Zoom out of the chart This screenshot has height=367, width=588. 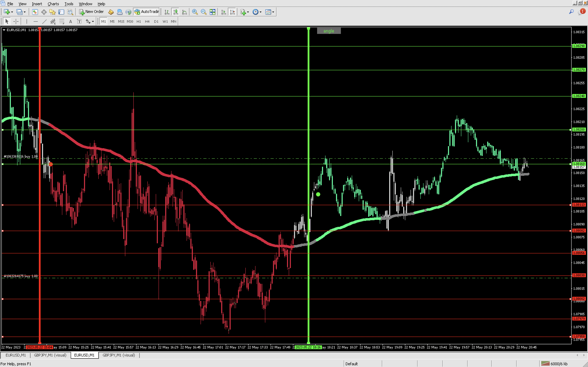pos(204,12)
